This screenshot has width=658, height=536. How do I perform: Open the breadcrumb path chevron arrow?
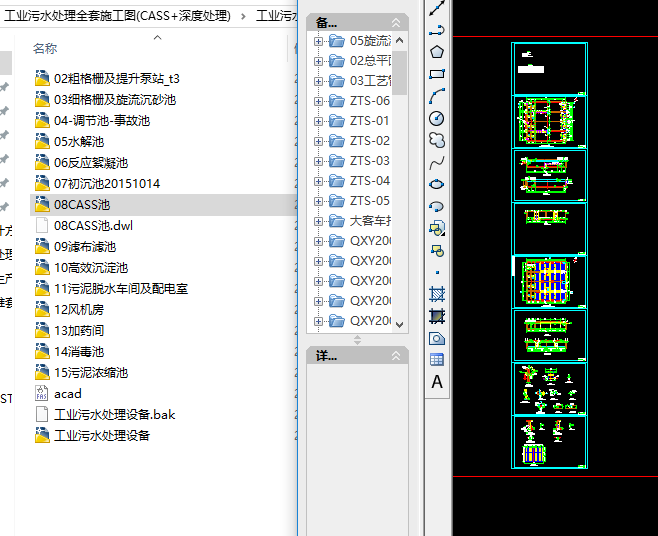243,16
